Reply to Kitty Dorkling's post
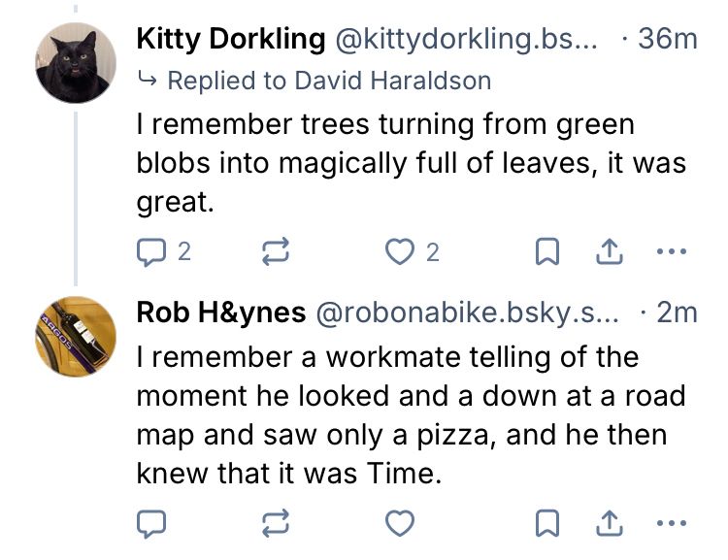 coord(150,253)
